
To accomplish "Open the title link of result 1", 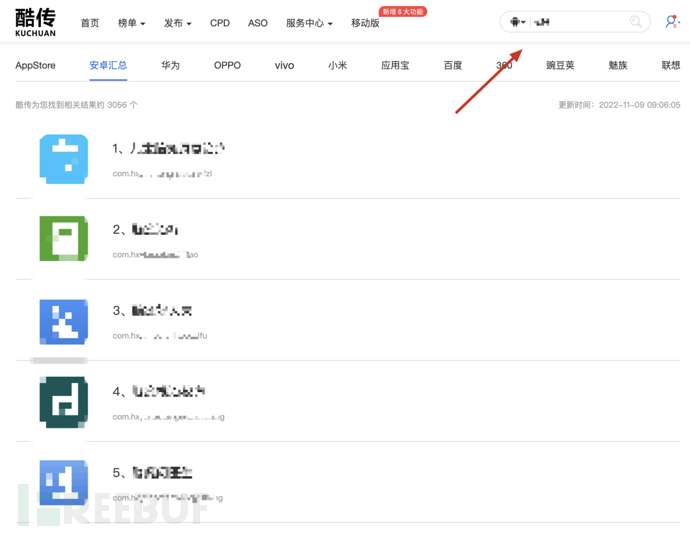I will pos(168,148).
